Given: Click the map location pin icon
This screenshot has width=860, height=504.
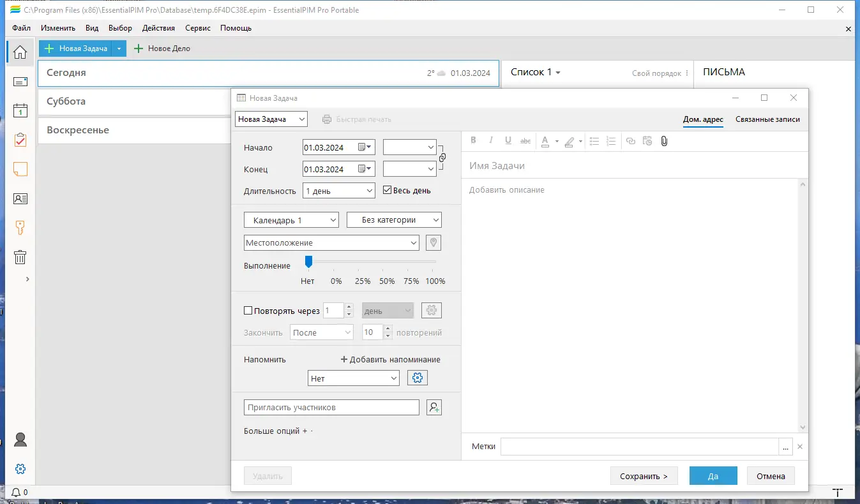Looking at the screenshot, I should tap(434, 243).
